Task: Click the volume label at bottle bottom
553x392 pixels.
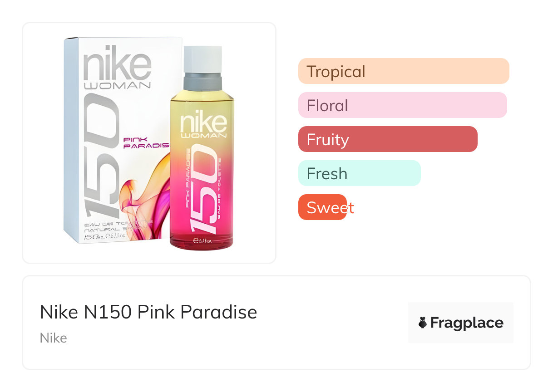Action: click(x=202, y=241)
